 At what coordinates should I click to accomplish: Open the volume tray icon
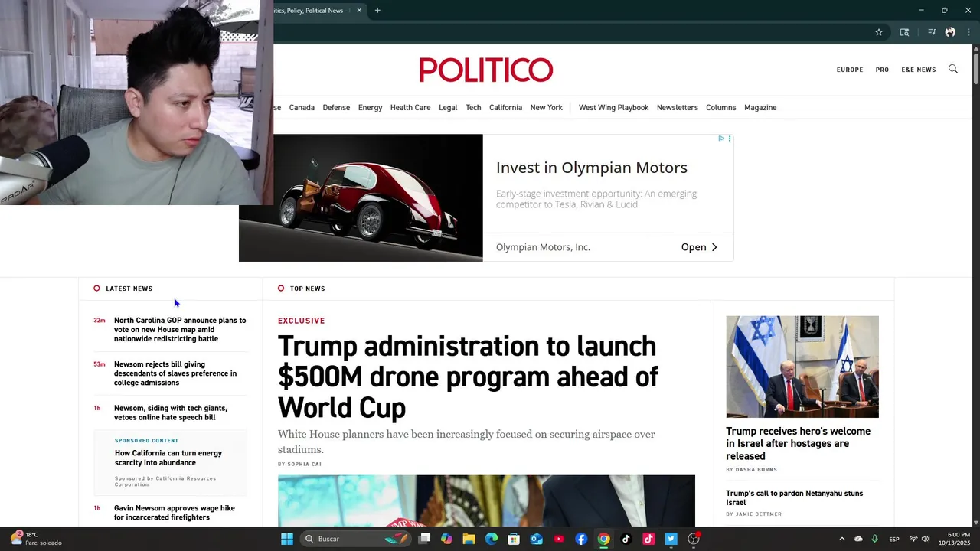coord(926,539)
